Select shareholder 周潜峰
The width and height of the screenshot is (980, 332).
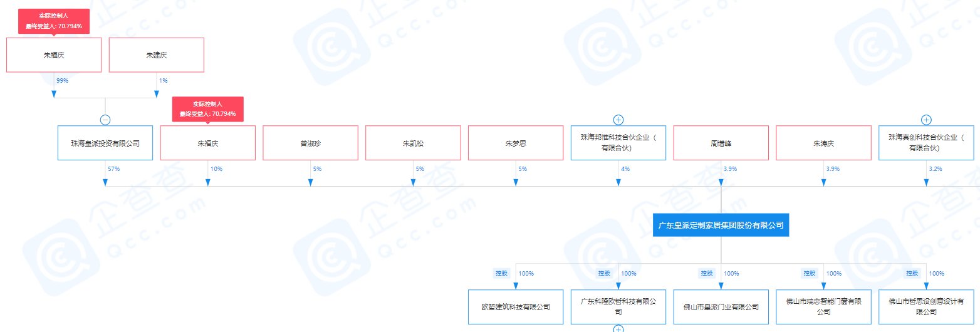(x=721, y=143)
